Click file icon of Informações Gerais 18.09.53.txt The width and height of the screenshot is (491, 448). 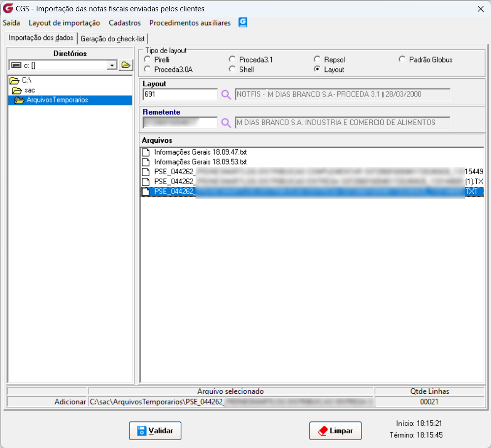click(146, 162)
